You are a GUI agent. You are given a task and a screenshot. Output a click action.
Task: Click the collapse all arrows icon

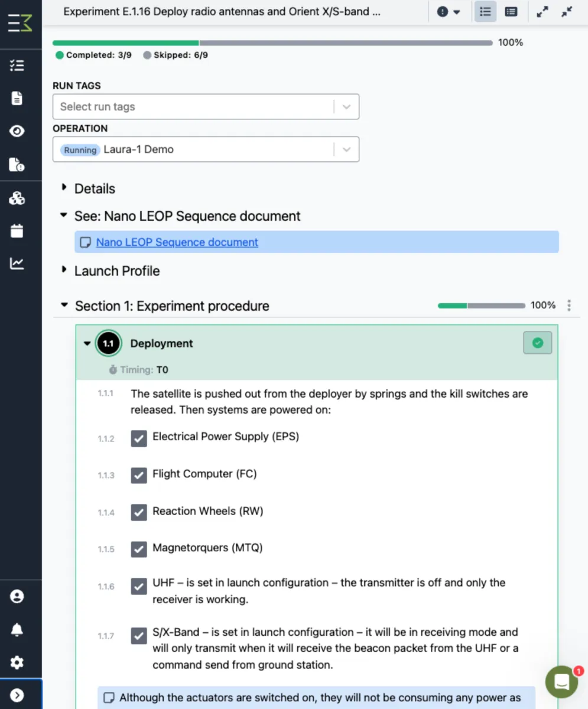567,12
